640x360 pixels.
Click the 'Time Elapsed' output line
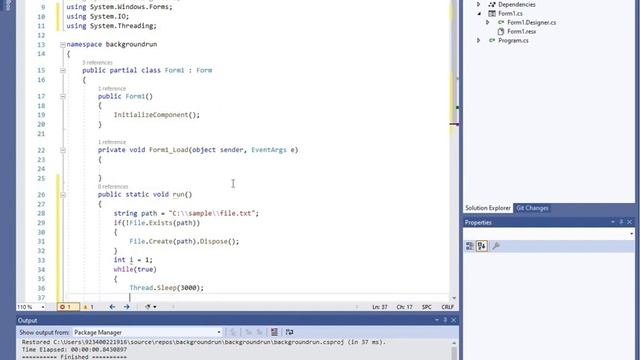[x=74, y=350]
